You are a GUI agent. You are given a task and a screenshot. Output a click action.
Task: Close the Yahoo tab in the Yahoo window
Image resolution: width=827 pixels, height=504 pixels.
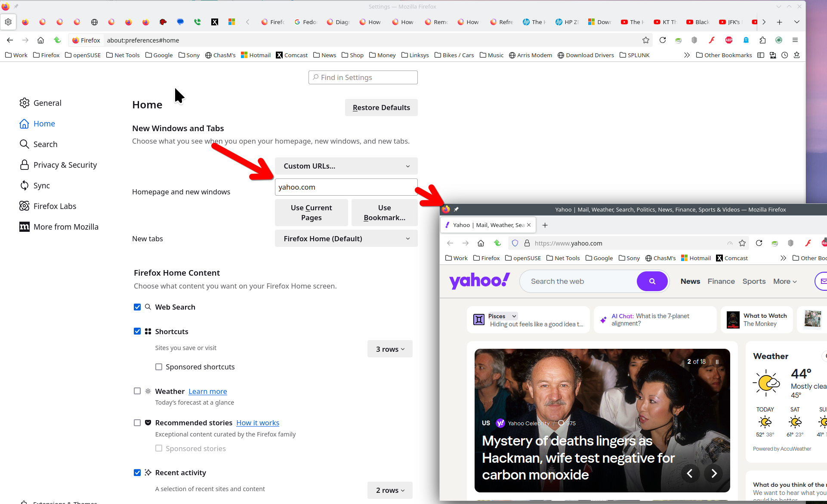tap(529, 225)
